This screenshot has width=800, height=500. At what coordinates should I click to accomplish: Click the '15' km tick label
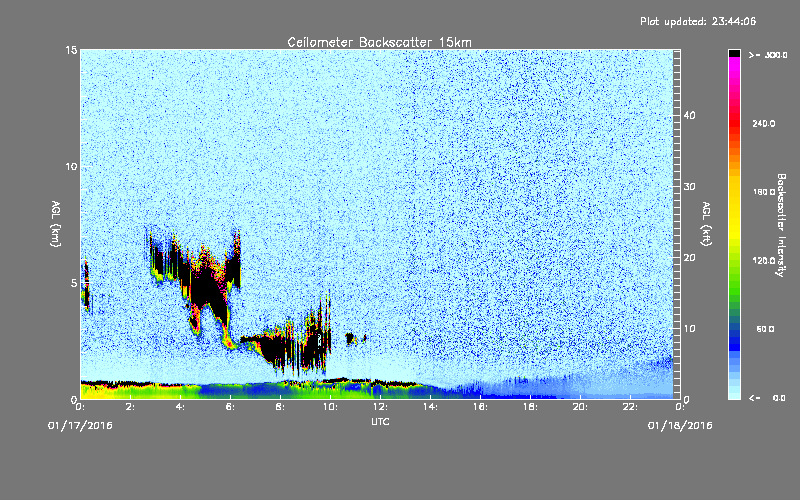click(x=71, y=50)
